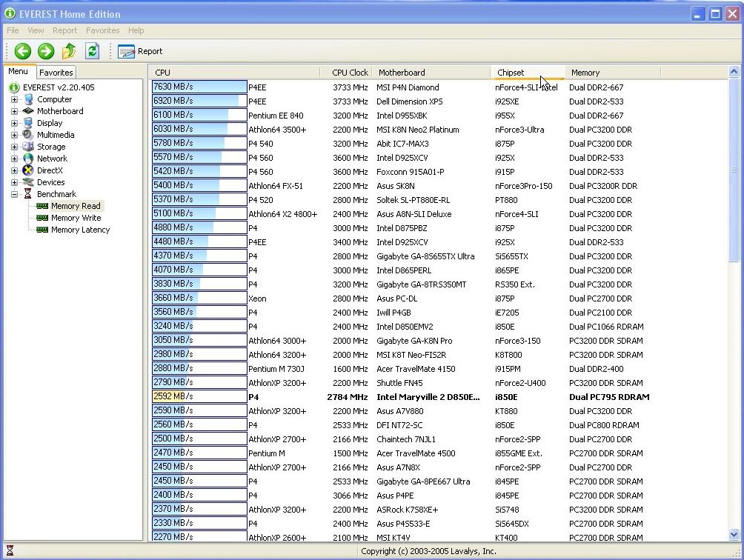Expand the Motherboard tree node
This screenshot has width=744, height=560.
pyautogui.click(x=14, y=111)
